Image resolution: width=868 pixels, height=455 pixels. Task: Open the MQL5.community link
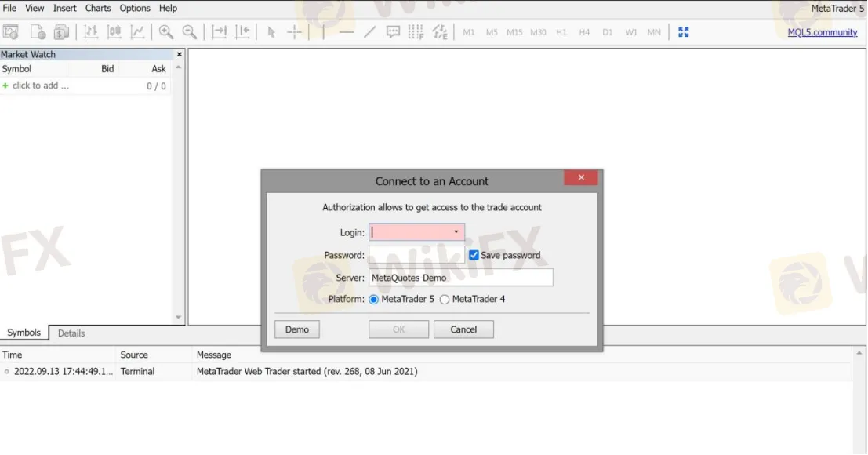pyautogui.click(x=823, y=32)
